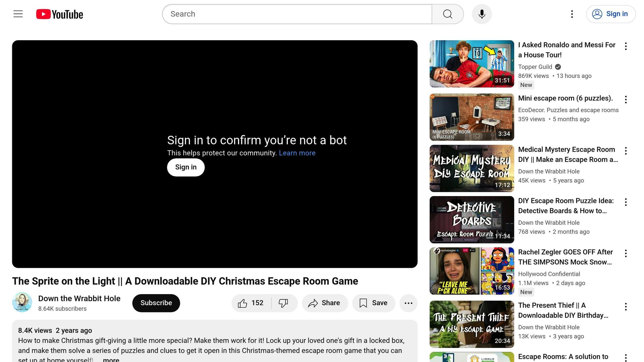Open Down the Wrabbit Hole channel avatar
644x362 pixels.
click(22, 302)
